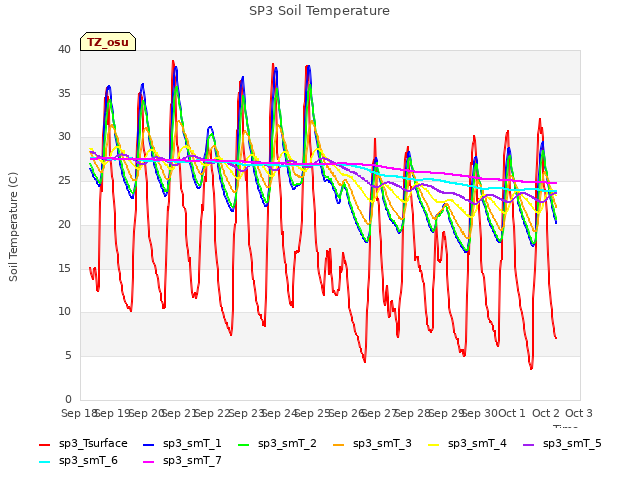Click the TZ_osu annotation label

[108, 42]
